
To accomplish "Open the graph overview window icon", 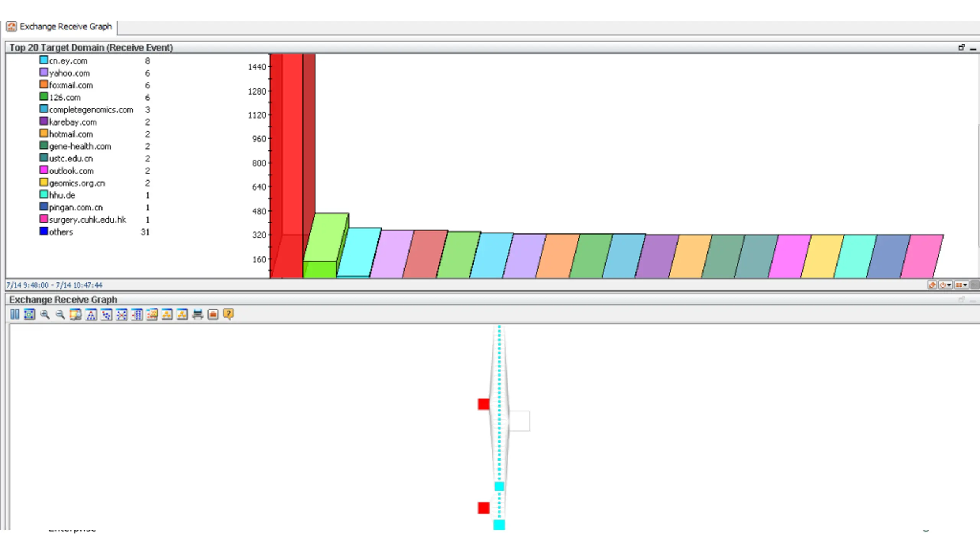I will click(x=75, y=315).
